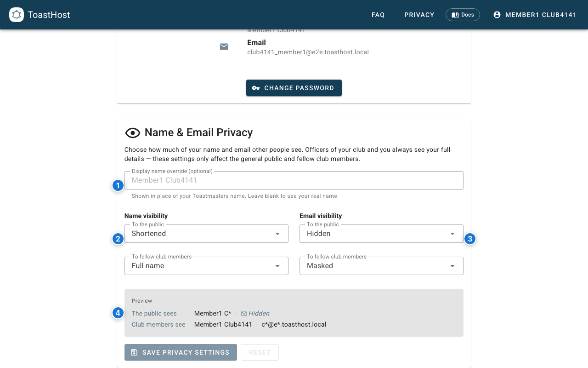
Task: Open the Docs button
Action: coord(463,15)
